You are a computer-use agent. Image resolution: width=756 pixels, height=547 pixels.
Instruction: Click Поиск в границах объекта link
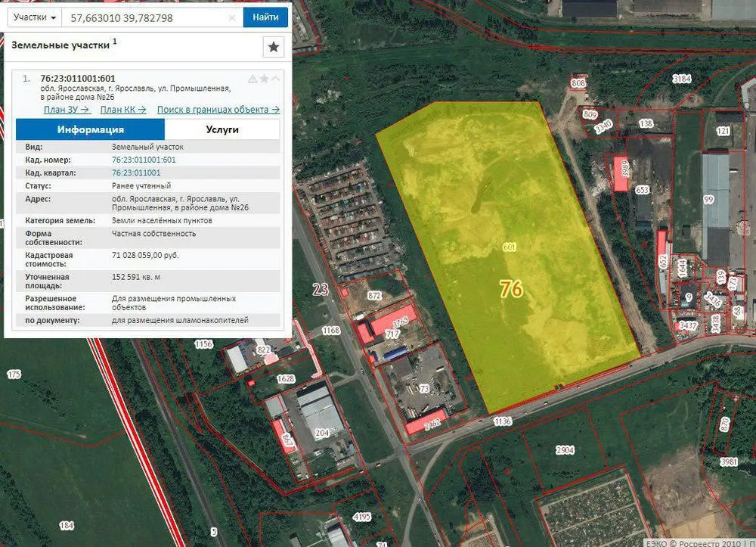click(218, 110)
